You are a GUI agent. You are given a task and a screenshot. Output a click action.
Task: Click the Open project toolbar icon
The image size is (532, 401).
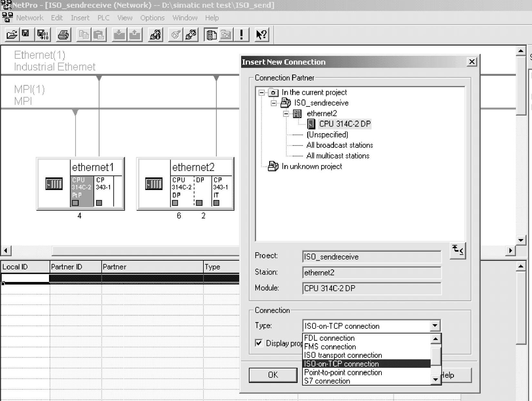12,35
